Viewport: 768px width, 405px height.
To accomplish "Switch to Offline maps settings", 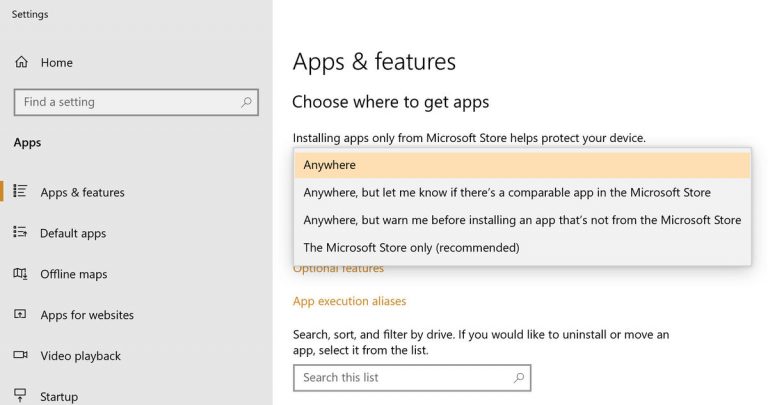I will pyautogui.click(x=73, y=274).
